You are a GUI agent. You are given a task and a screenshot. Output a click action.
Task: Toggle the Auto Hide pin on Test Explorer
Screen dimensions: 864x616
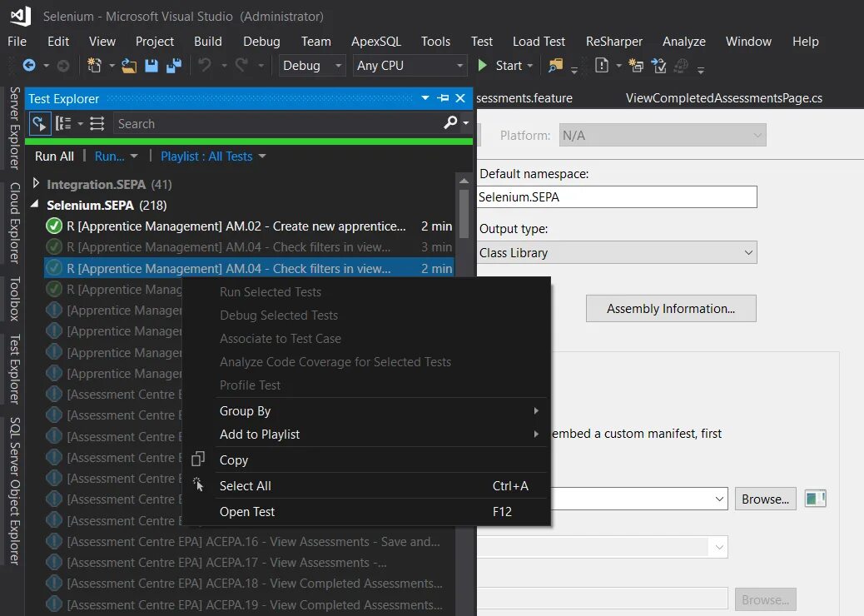click(443, 98)
